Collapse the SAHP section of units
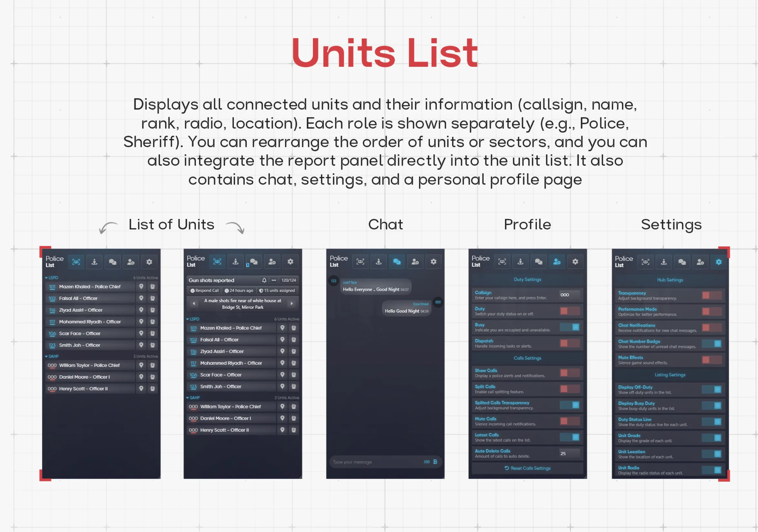This screenshot has height=532, width=758. pos(46,356)
